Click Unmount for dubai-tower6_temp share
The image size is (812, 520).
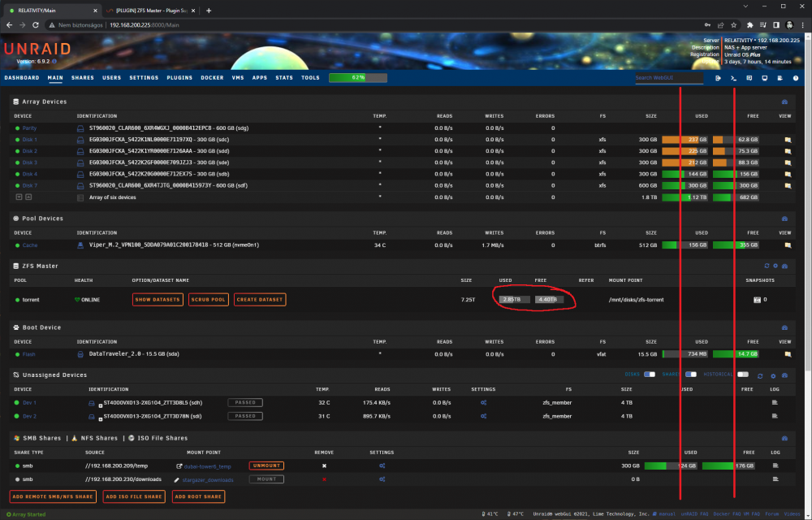coord(266,466)
